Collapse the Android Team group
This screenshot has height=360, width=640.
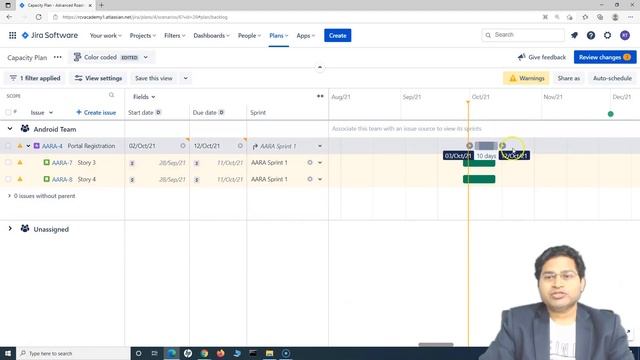(10, 129)
